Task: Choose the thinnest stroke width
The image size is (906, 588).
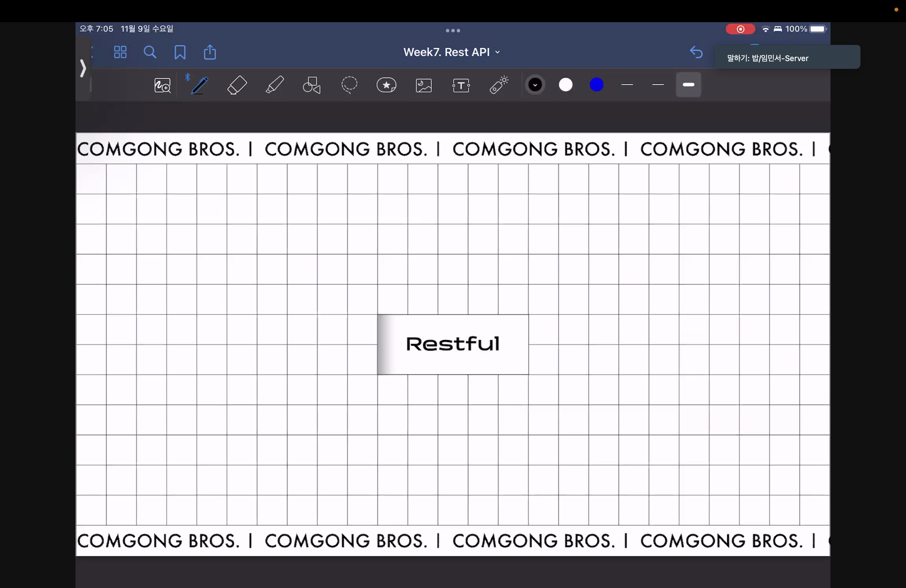Action: click(627, 84)
